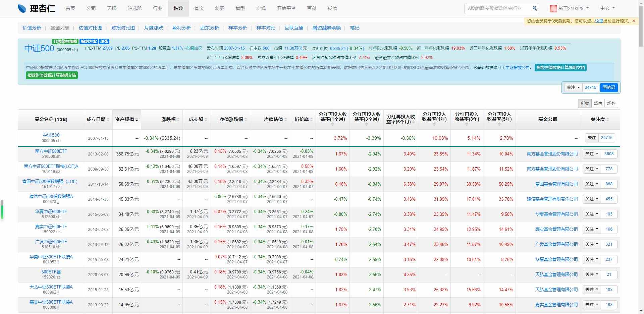This screenshot has width=644, height=314.
Task: Click 关注 button in 中证500 table row
Action: (x=592, y=138)
